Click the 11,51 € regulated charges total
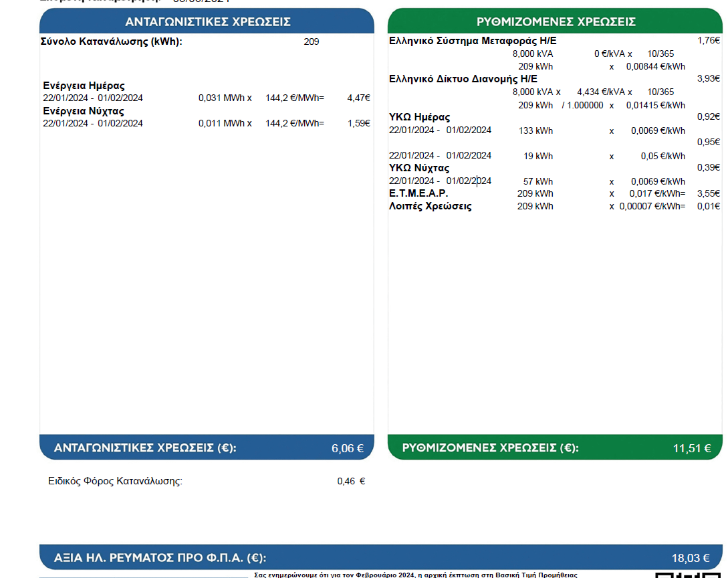This screenshot has height=578, width=728. [692, 448]
